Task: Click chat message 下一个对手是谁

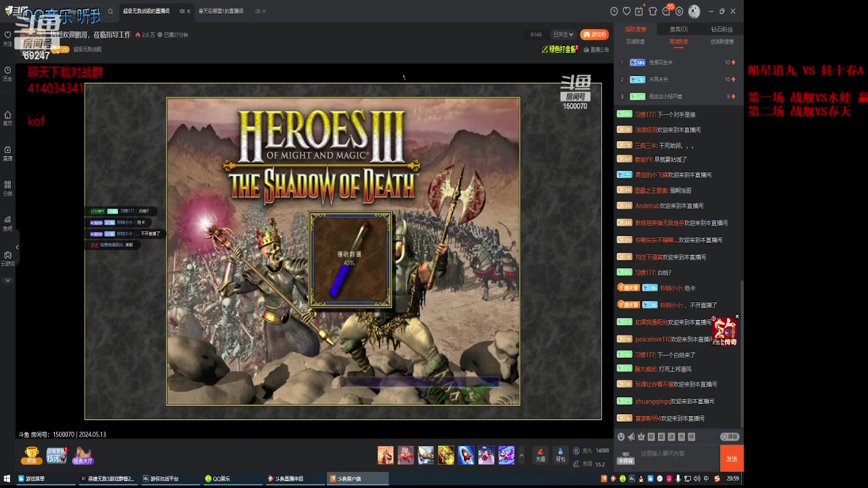Action: coord(676,115)
